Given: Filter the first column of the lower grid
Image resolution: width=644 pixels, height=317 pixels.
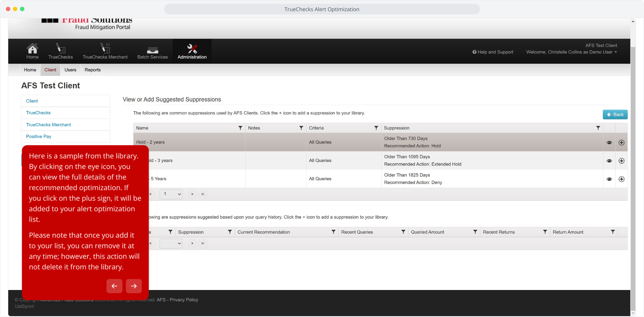Looking at the screenshot, I should tap(170, 232).
